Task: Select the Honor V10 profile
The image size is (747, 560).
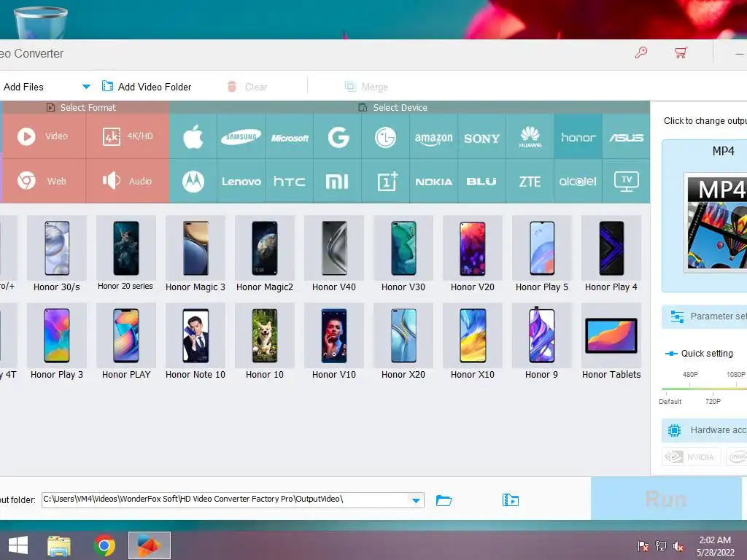Action: [334, 341]
